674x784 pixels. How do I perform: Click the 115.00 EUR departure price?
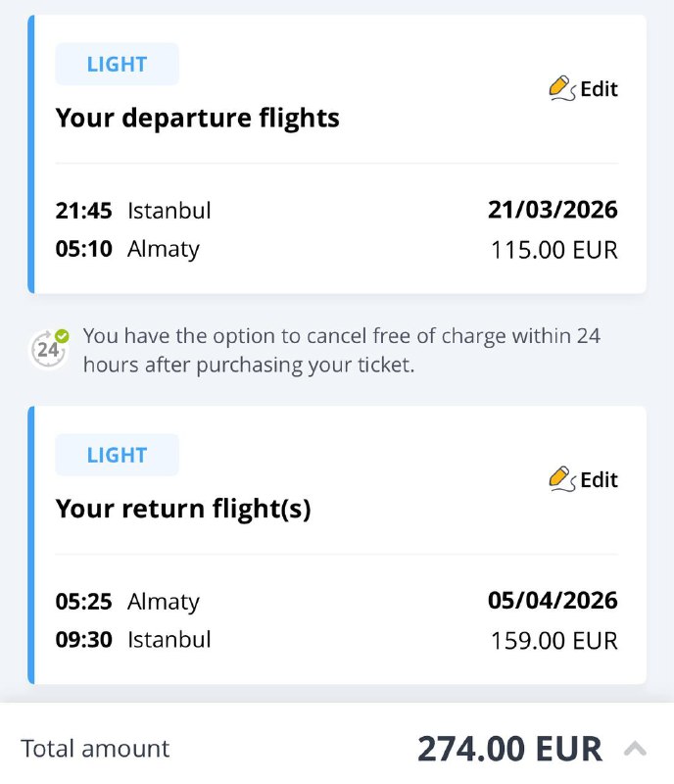pos(554,250)
